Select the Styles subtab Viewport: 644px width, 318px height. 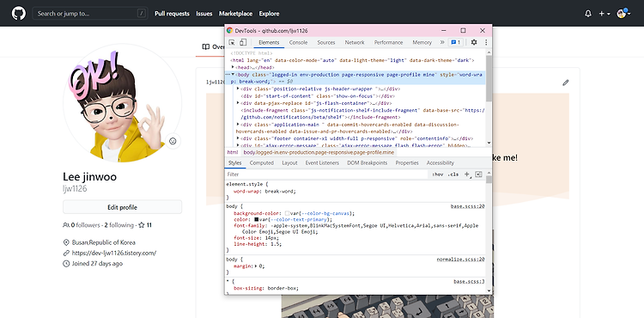[x=235, y=162]
